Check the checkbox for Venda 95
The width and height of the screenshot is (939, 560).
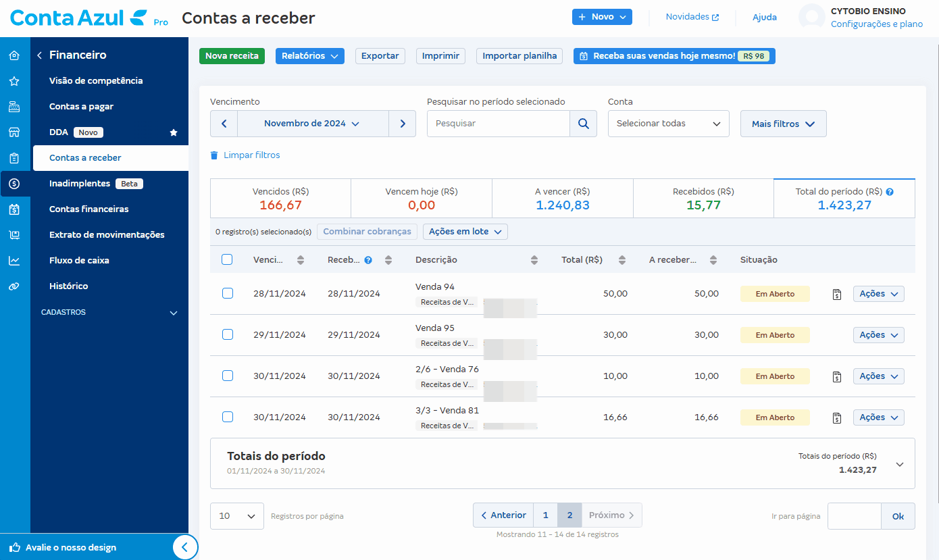coord(227,334)
